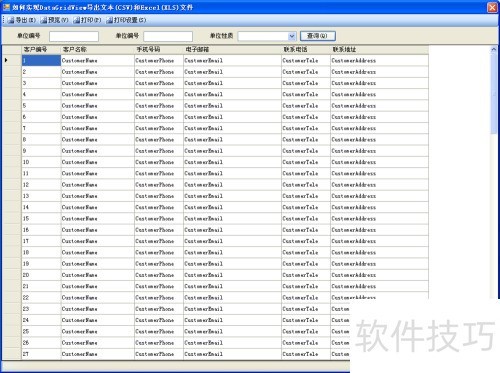Select CustomerTele cell in row 18
Screen dimensions: 500x373
(x=306, y=253)
